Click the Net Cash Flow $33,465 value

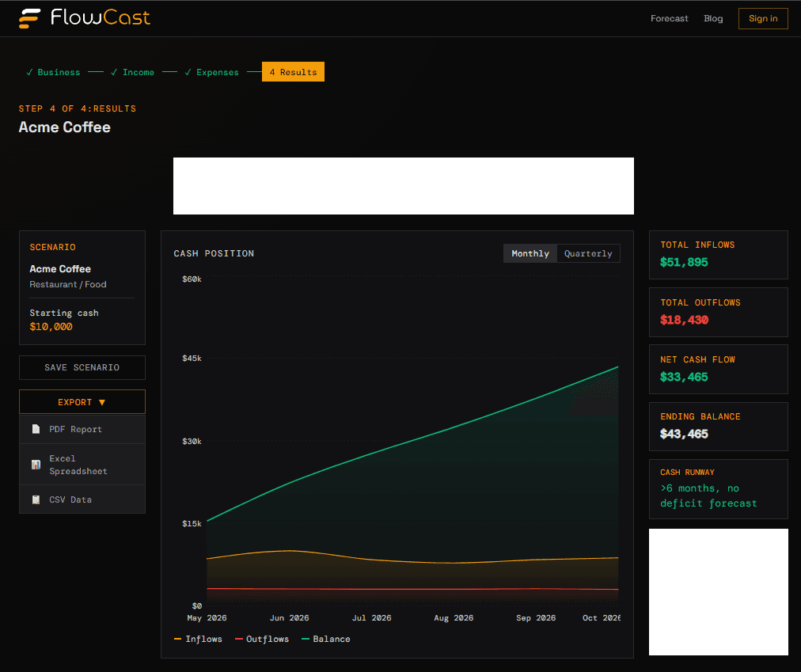pyautogui.click(x=684, y=377)
